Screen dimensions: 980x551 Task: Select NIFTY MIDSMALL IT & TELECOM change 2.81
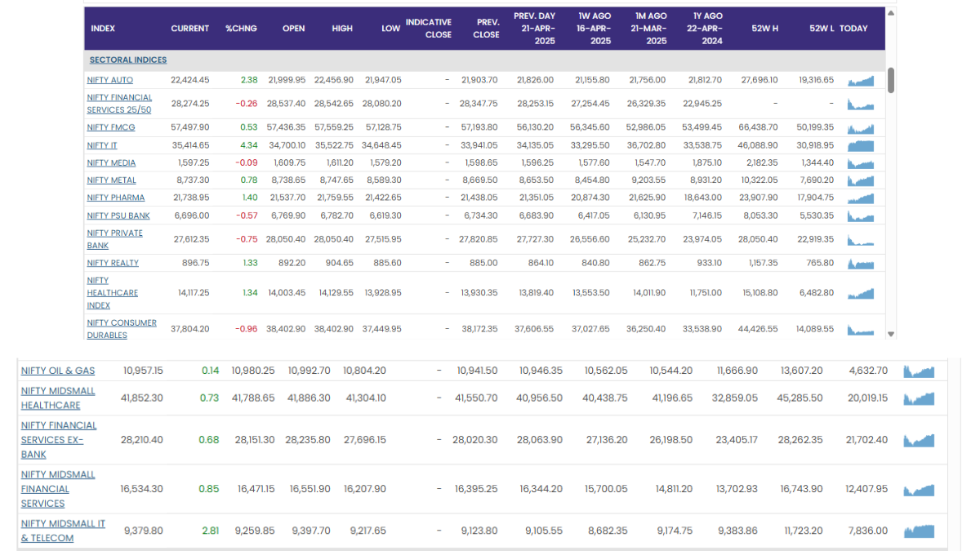coord(211,531)
